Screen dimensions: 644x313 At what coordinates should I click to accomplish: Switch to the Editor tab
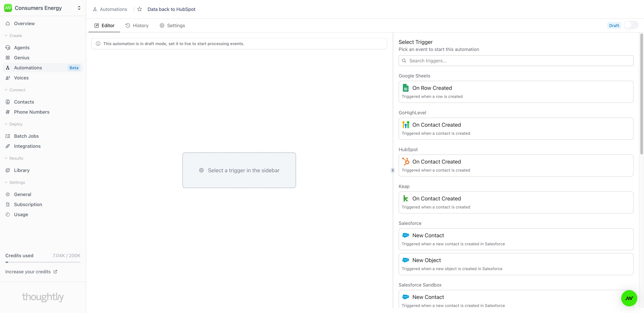104,25
